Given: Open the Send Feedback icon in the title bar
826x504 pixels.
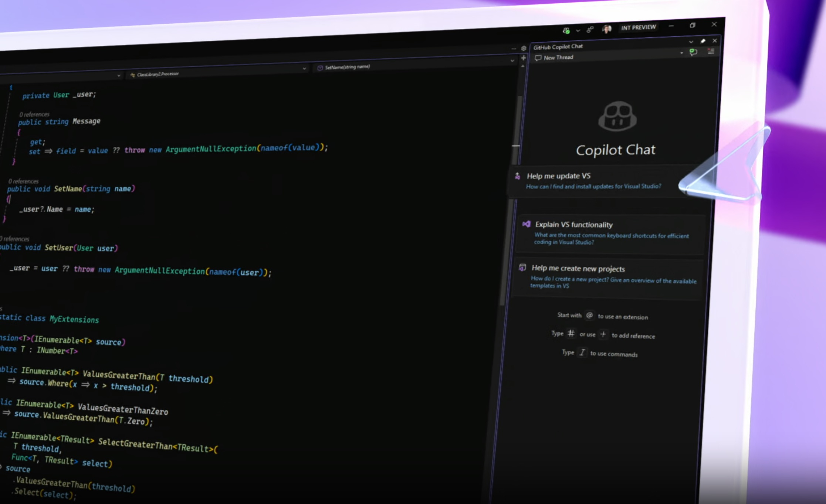Looking at the screenshot, I should coord(590,29).
